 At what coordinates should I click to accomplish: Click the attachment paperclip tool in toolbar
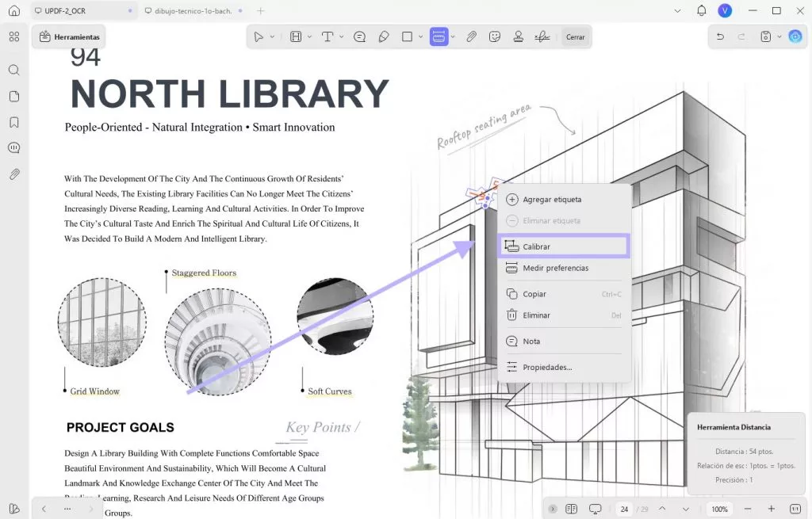pos(471,36)
